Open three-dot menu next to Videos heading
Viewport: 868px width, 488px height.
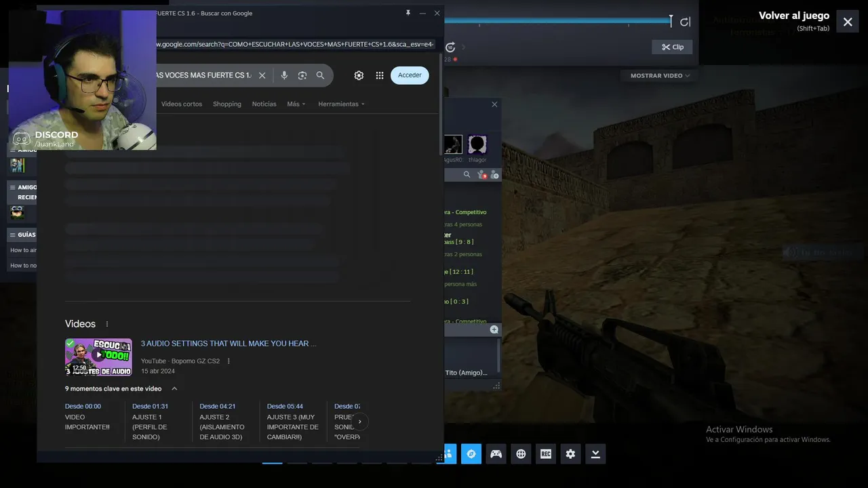coord(107,324)
